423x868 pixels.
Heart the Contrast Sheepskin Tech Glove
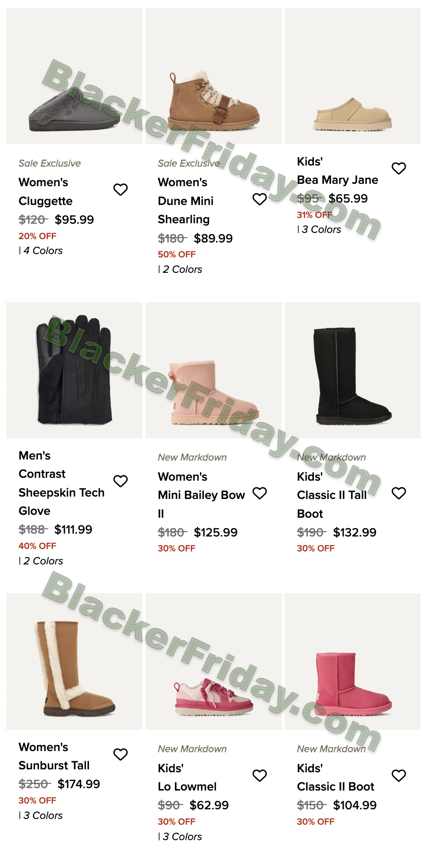tap(121, 481)
